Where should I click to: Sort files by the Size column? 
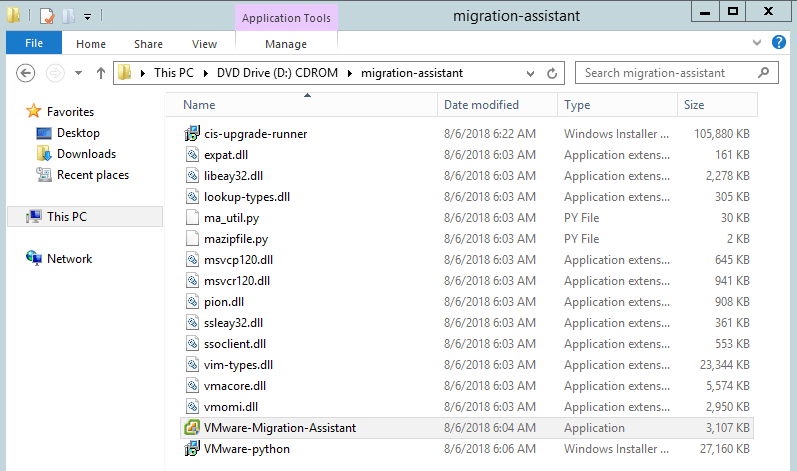coord(693,105)
